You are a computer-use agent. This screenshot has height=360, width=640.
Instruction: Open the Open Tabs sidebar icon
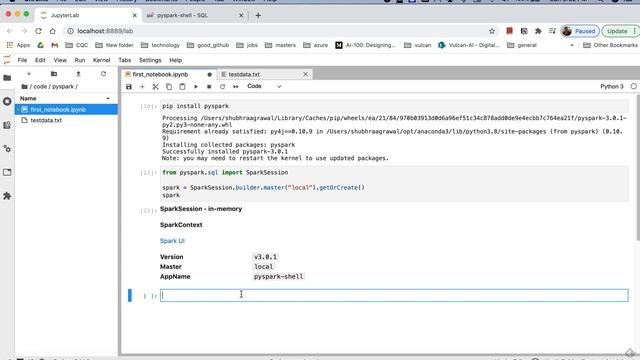(7, 172)
